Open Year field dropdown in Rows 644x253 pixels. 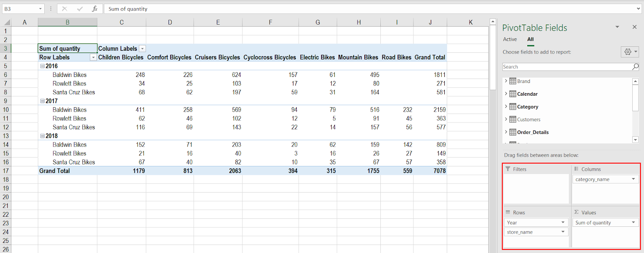pyautogui.click(x=563, y=222)
